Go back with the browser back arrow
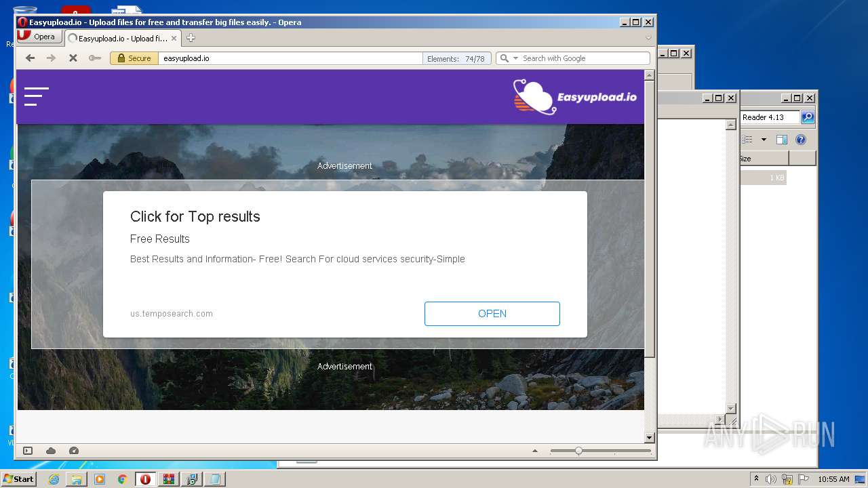 (30, 58)
